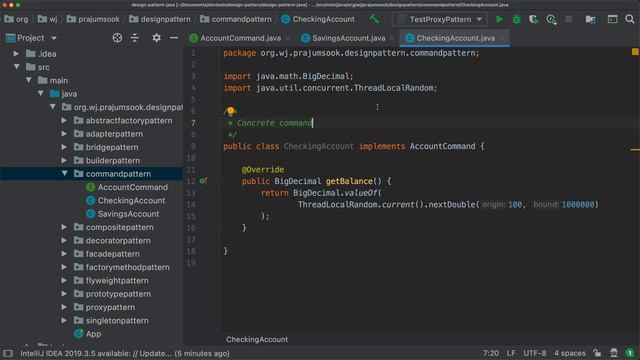The width and height of the screenshot is (640, 360).
Task: Click the UTF-8 encoding indicator
Action: pyautogui.click(x=534, y=353)
